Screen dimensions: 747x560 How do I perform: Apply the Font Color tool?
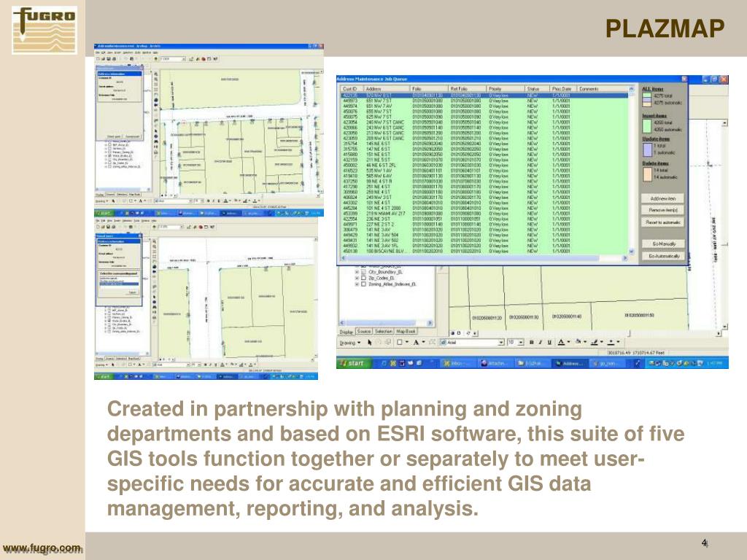click(561, 342)
